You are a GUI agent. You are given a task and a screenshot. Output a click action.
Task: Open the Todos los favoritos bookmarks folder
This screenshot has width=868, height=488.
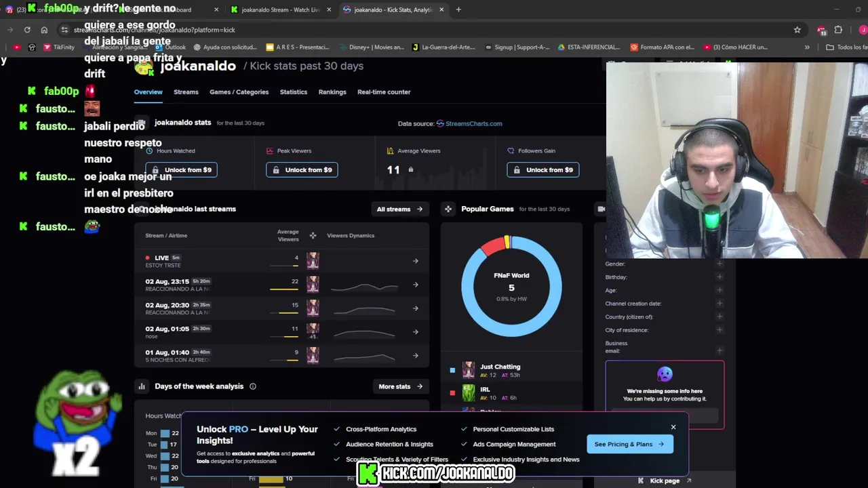tap(846, 47)
